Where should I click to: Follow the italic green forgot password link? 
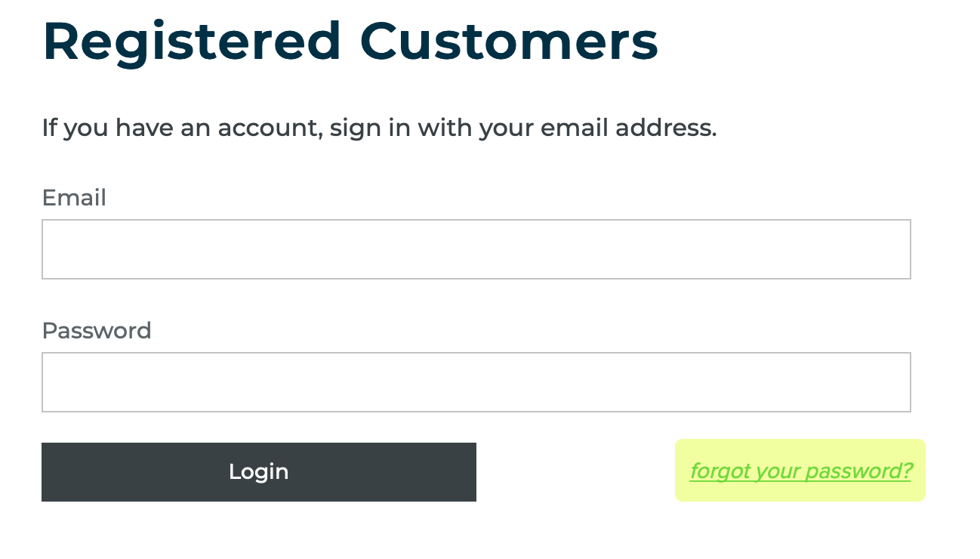[800, 471]
